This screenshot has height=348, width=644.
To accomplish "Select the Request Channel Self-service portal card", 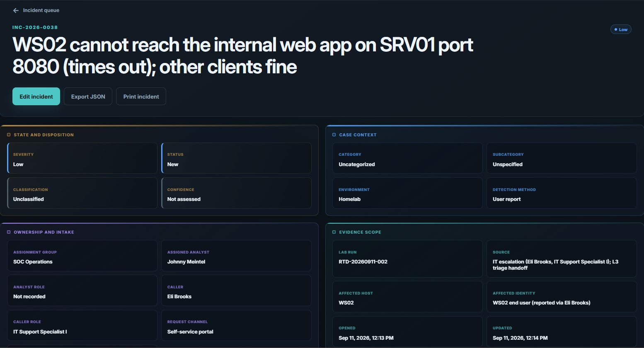I will [236, 326].
